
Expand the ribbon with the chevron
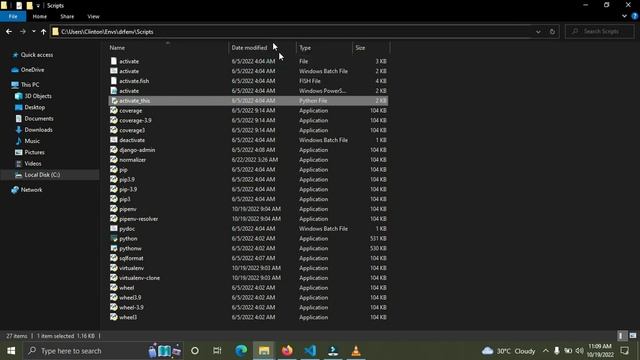tap(624, 16)
